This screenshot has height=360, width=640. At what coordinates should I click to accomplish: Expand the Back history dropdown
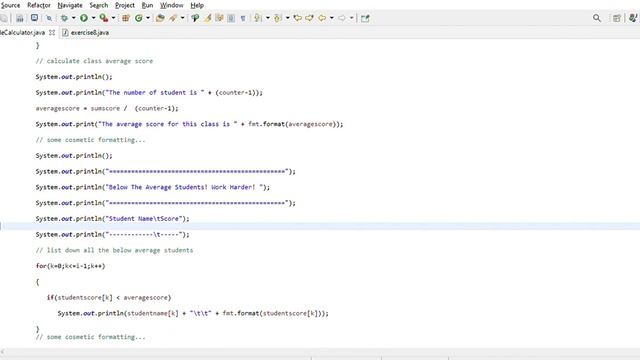[331, 18]
